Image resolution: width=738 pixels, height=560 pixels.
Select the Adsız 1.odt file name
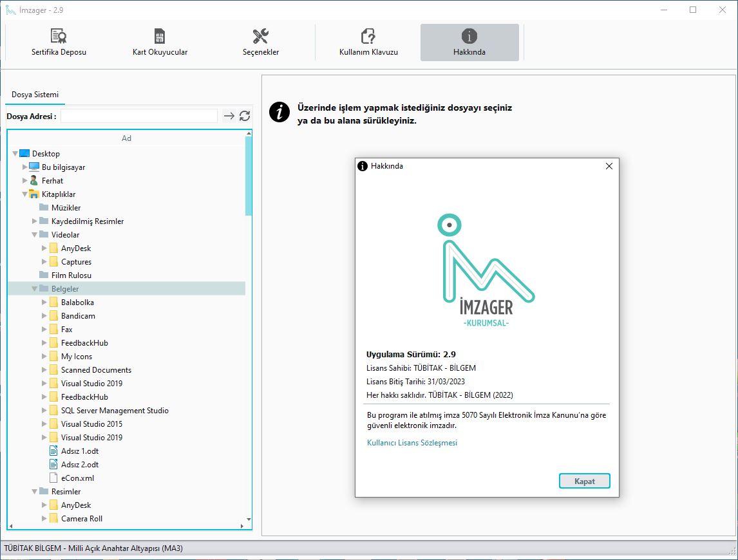click(80, 451)
